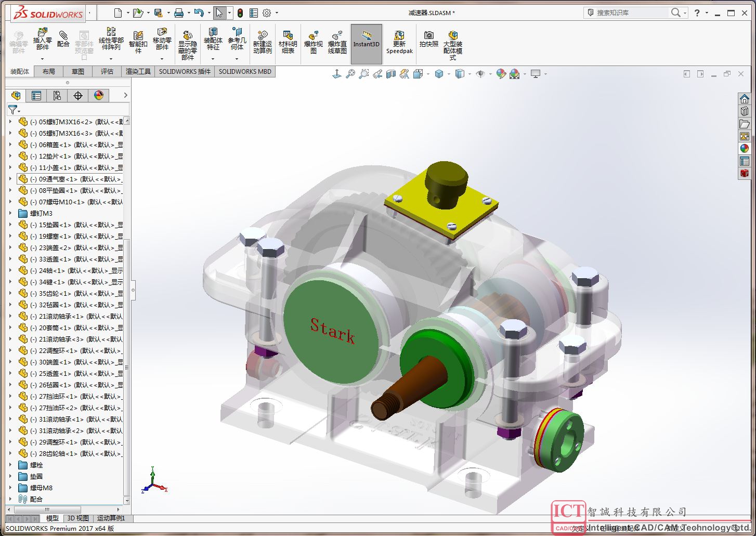756x536 pixels.
Task: Expand the 24轴<1> tree node
Action: (10, 270)
